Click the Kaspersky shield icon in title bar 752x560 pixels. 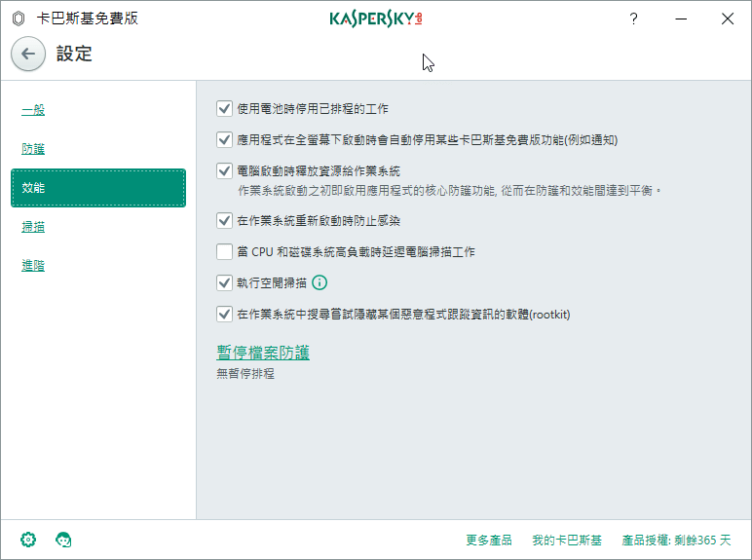19,19
